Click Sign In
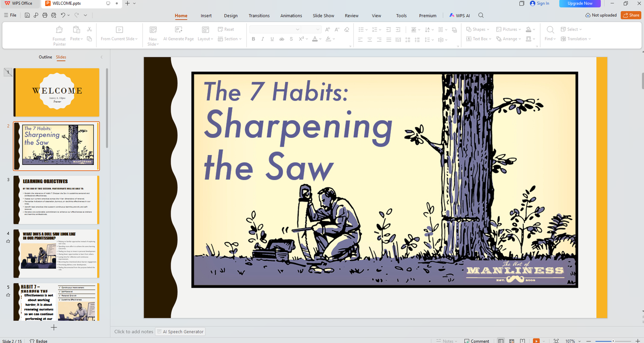The height and width of the screenshot is (343, 644). pos(539,3)
